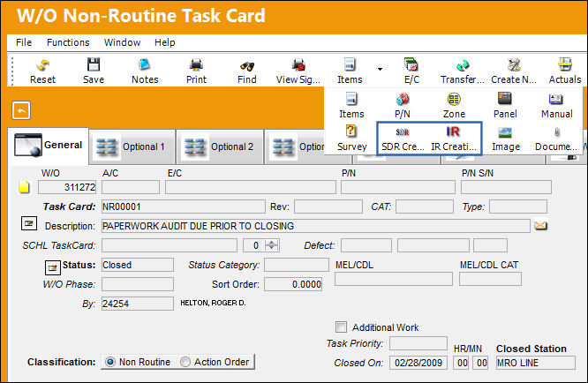Click the Description expand icon button
The height and width of the screenshot is (383, 588).
point(29,224)
